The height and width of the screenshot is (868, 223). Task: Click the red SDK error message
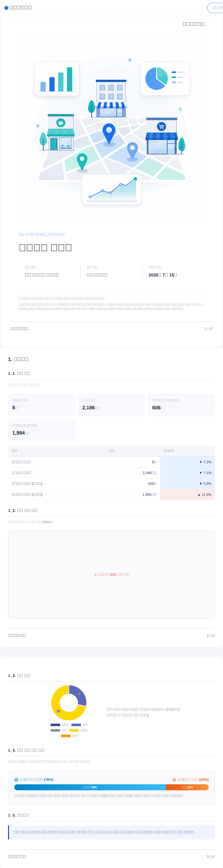click(x=111, y=574)
